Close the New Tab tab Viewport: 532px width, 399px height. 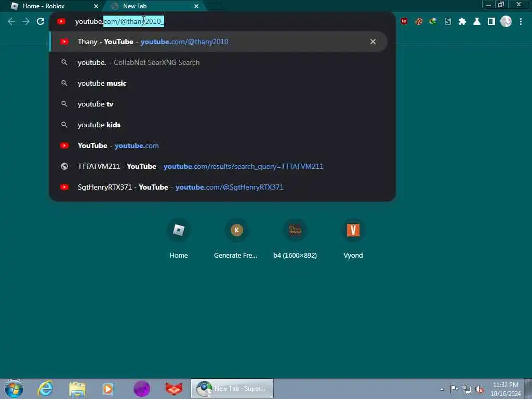tap(196, 6)
